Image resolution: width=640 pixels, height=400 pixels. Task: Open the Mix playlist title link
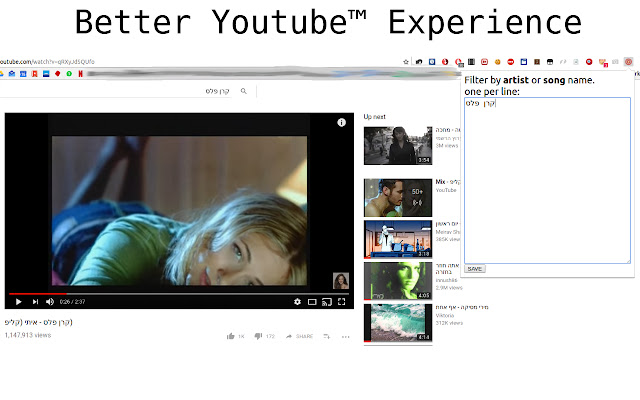448,182
